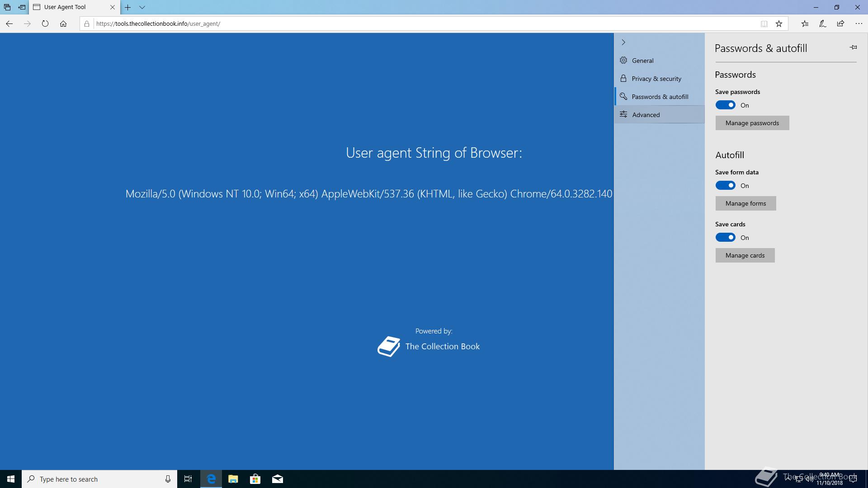This screenshot has height=488, width=868.
Task: Click The Collection Book link
Action: click(442, 347)
